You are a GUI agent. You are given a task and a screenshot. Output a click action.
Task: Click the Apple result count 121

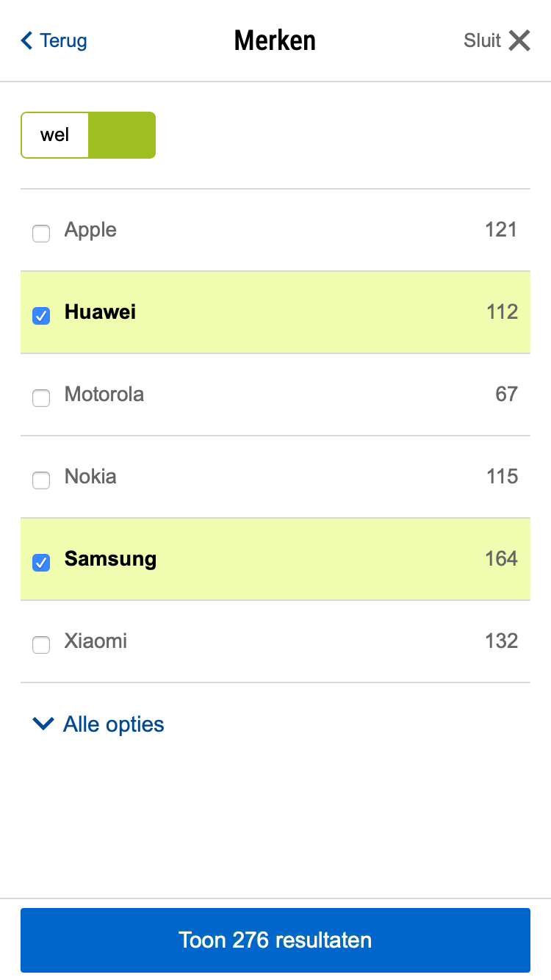pyautogui.click(x=501, y=230)
